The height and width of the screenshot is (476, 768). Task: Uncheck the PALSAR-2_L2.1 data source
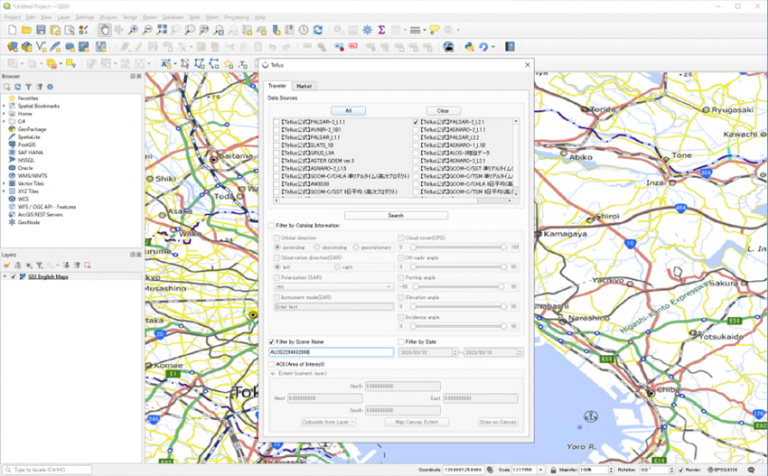(x=416, y=122)
